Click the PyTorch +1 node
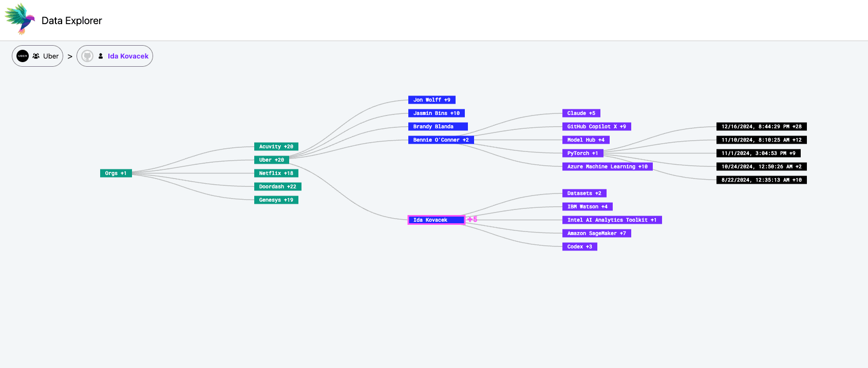Viewport: 868px width, 368px height. (583, 153)
